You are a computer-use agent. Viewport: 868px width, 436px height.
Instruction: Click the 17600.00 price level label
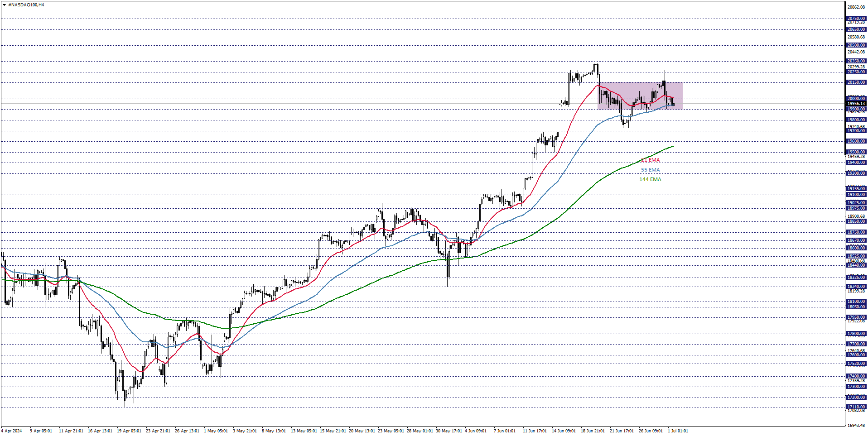coord(856,355)
